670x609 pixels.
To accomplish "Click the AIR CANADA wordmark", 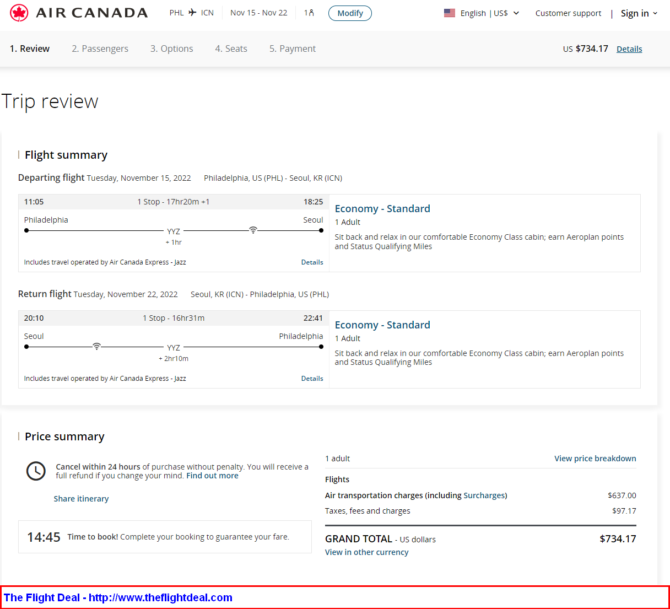I will 92,13.
